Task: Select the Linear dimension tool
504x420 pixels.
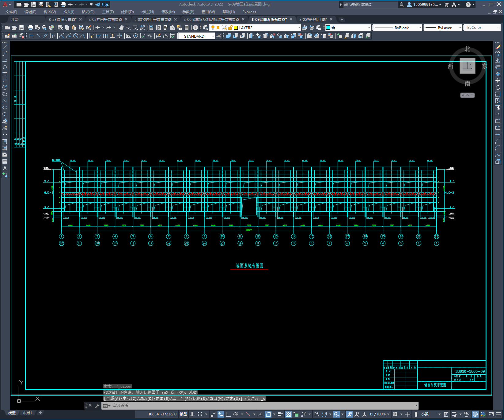Action: tap(31, 36)
